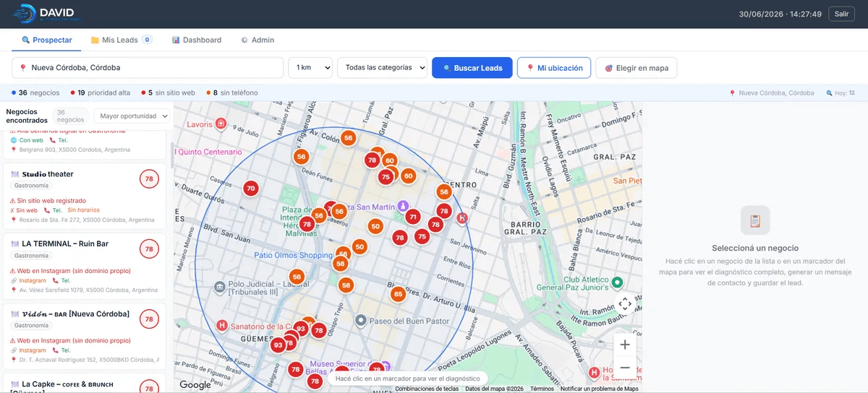
Task: Select the Vidón BAR Nueva Córdoba card
Action: pyautogui.click(x=85, y=336)
